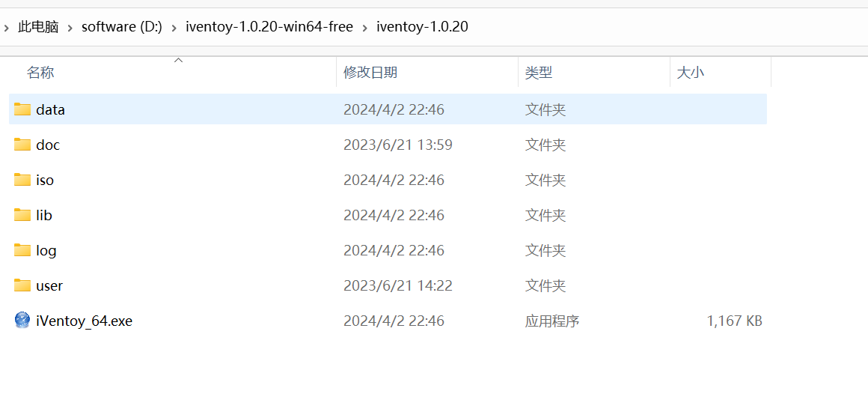Sort by the 修改日期 column header

(x=370, y=72)
